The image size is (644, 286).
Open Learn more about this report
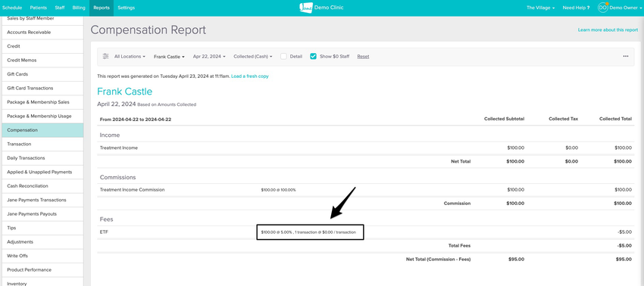coord(608,30)
